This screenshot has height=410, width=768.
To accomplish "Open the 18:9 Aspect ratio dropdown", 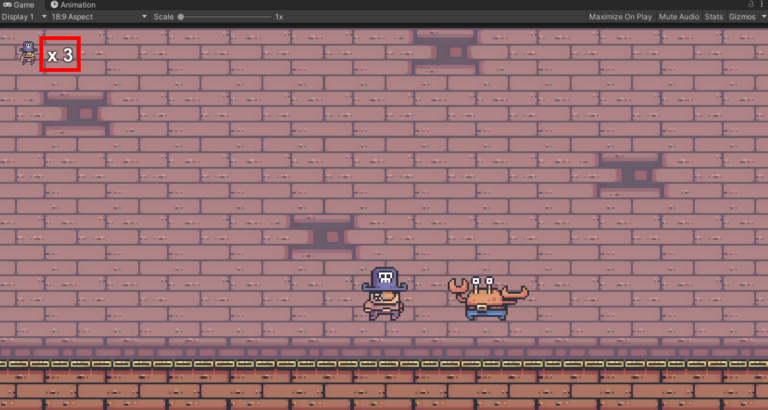I will click(98, 17).
